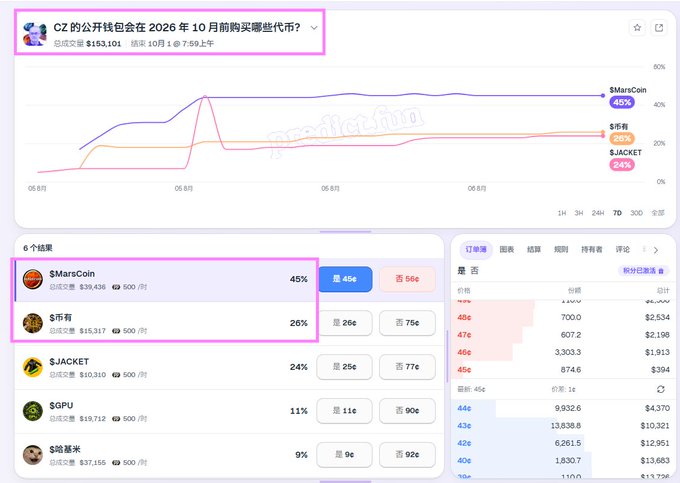Click the 总计 column header

coord(663,290)
